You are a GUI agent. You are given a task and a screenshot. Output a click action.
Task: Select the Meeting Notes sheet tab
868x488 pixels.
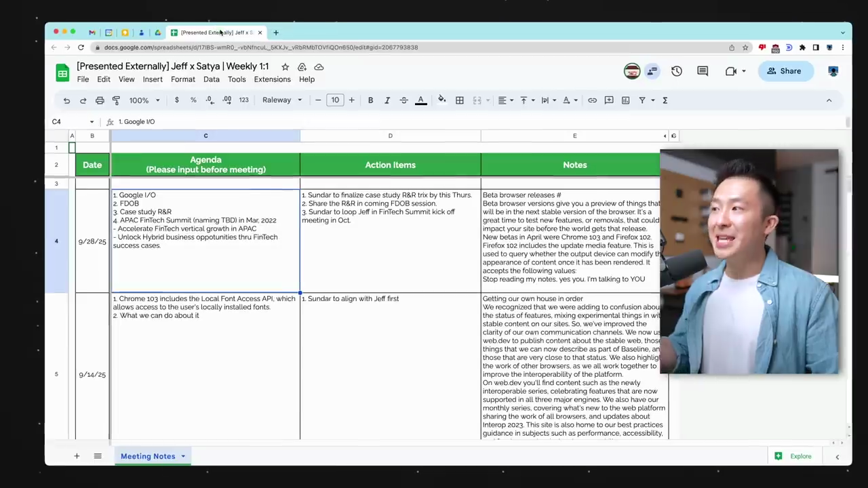[148, 456]
